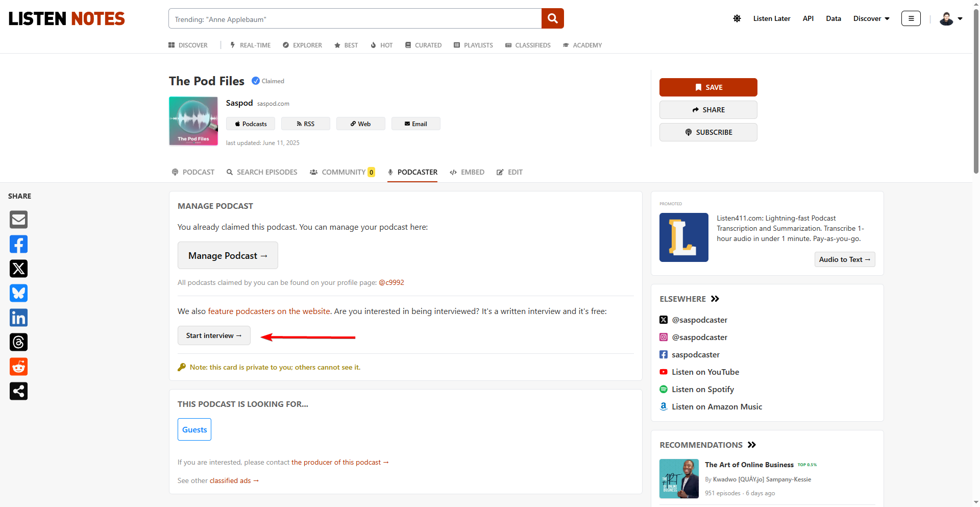Open Instagram profile @saspodcaster
The width and height of the screenshot is (980, 507).
point(694,337)
